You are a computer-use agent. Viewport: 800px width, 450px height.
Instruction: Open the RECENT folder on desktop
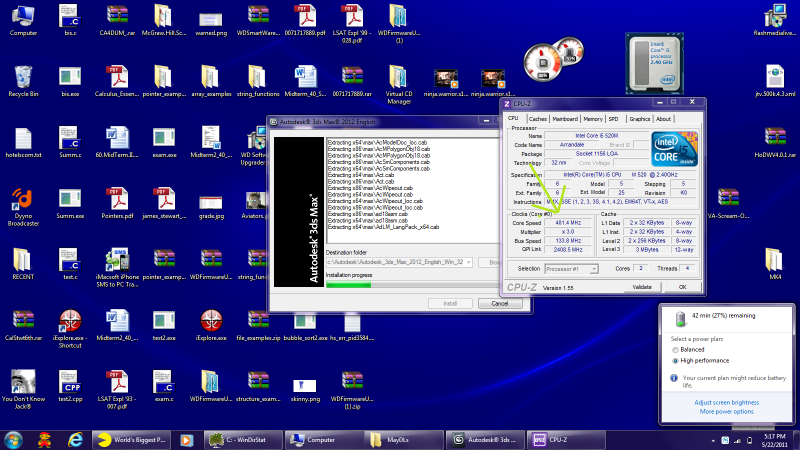pyautogui.click(x=23, y=264)
